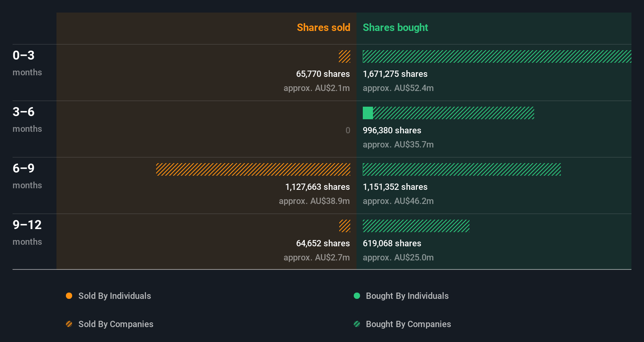Select the 0–3 months bought bar

tap(497, 56)
